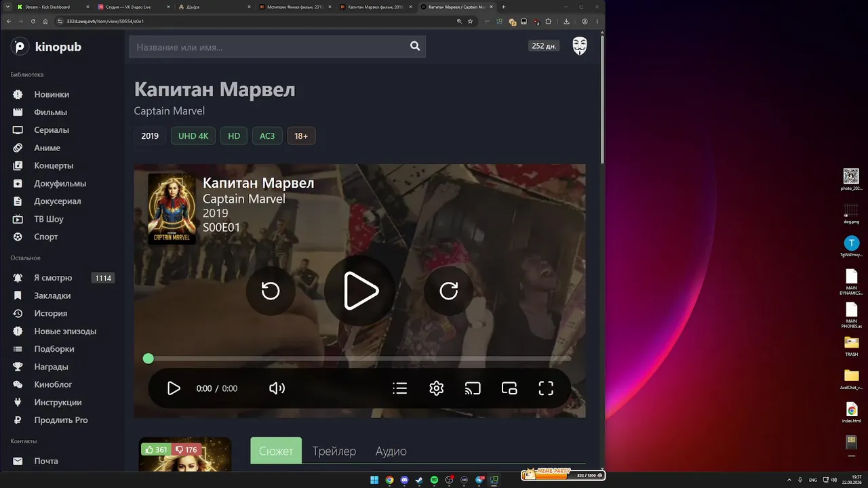Screen dimensions: 868x488
Task: Skip forward with the circular forward icon
Action: pyautogui.click(x=449, y=291)
